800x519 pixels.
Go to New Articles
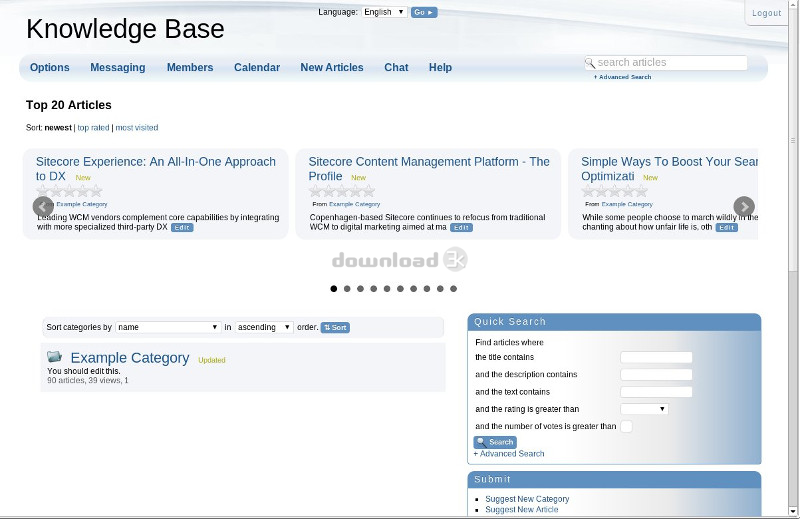pos(332,67)
